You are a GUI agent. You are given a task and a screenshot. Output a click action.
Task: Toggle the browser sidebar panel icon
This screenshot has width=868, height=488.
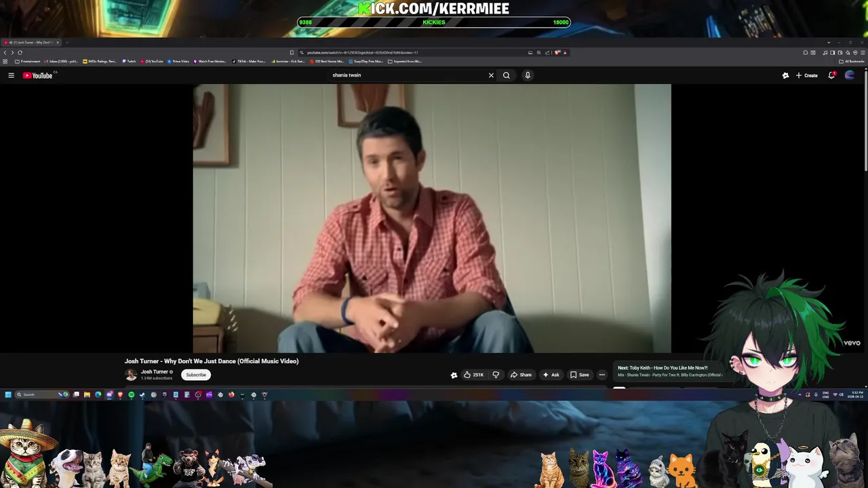pyautogui.click(x=832, y=52)
